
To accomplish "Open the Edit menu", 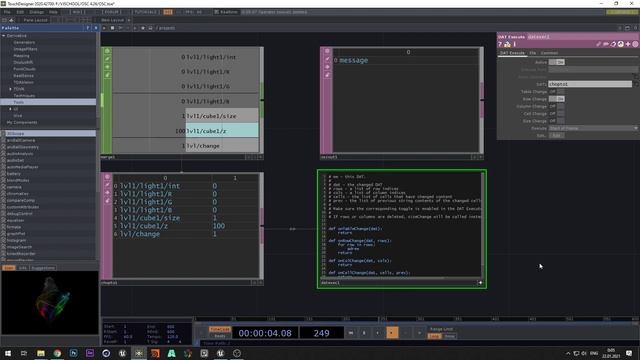I will [20, 12].
